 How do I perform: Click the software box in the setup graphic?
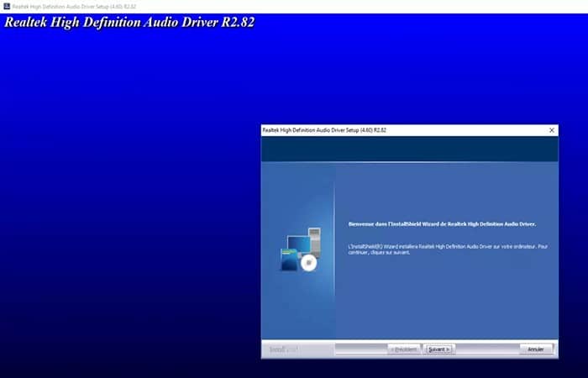(286, 261)
